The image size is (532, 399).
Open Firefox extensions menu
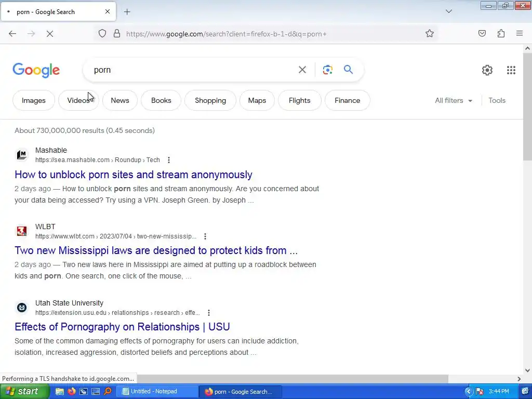501,34
